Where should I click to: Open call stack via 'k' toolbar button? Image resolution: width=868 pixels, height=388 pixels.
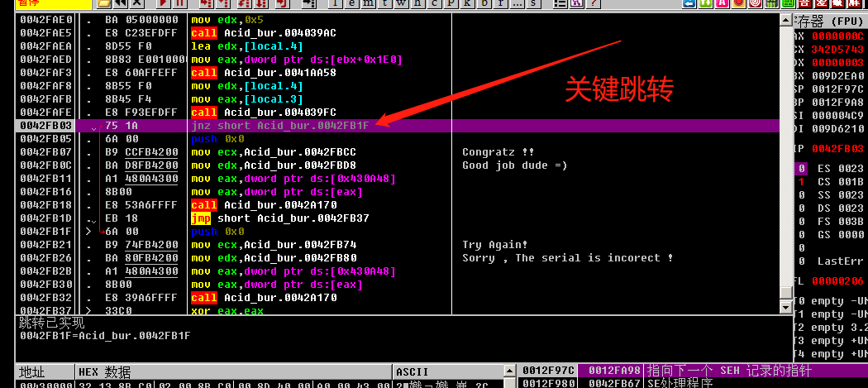(469, 2)
